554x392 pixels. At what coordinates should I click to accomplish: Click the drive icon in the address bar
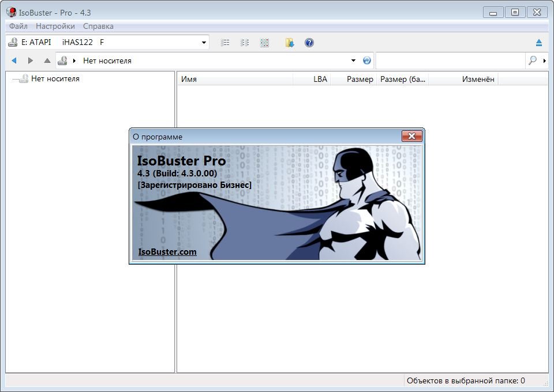pos(62,61)
